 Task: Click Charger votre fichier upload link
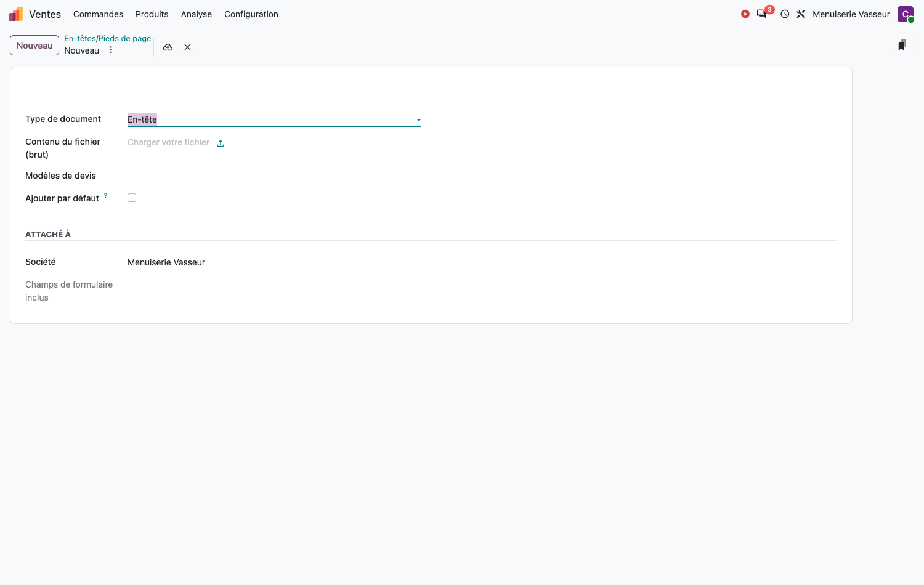coord(168,142)
